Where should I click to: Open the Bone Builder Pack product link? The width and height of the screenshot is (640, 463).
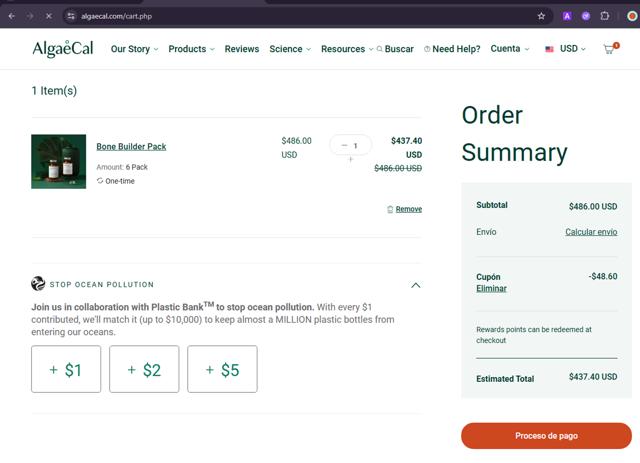coord(131,147)
